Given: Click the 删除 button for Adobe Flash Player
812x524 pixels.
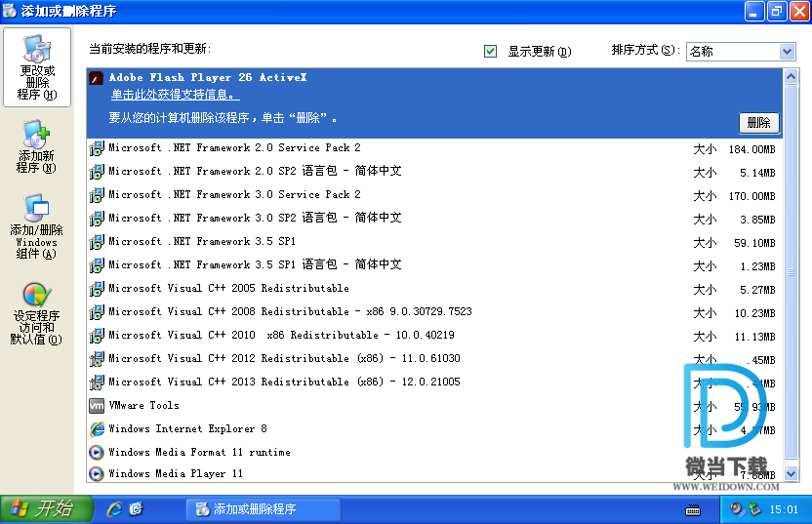Looking at the screenshot, I should 758,123.
